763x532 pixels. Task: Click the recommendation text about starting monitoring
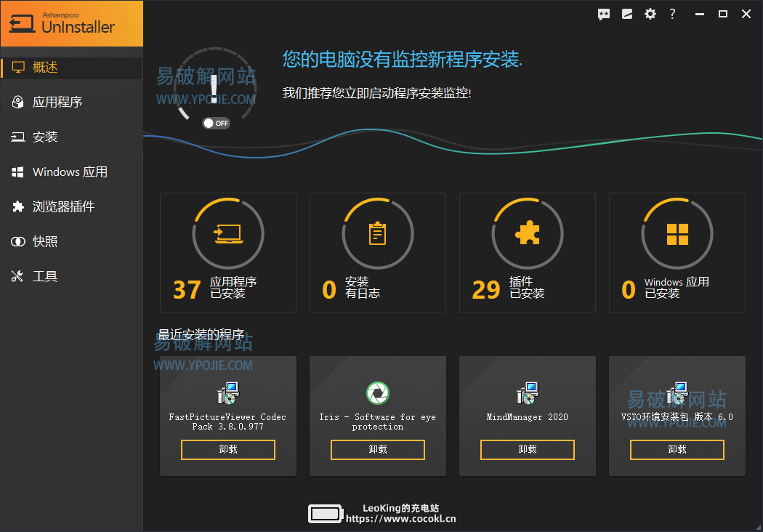point(377,93)
